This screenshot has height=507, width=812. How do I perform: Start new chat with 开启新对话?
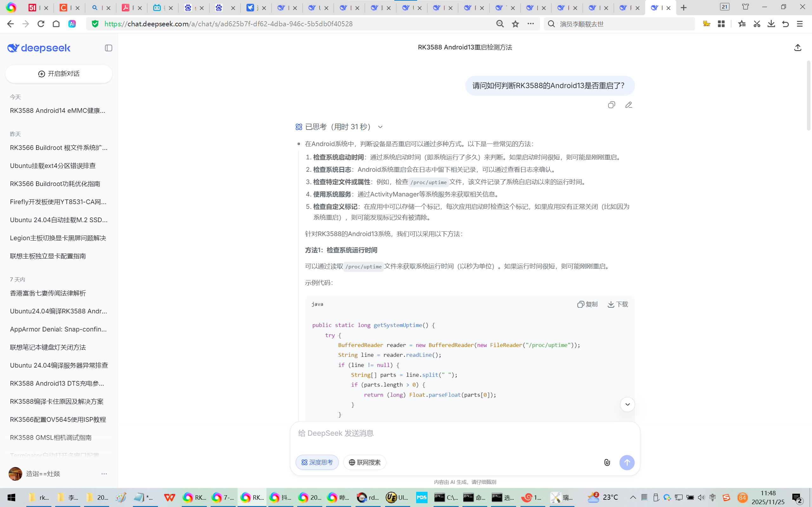pos(59,74)
